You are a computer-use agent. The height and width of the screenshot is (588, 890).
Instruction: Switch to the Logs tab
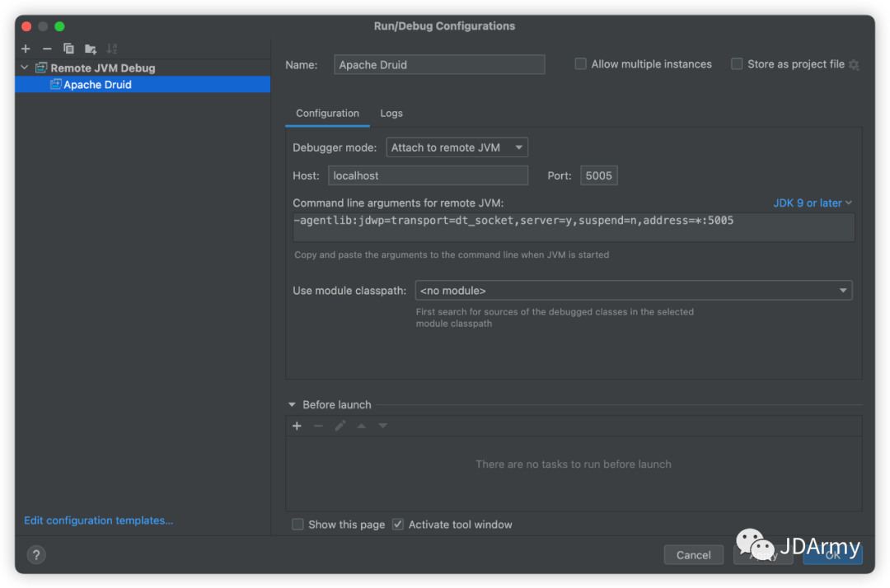(391, 114)
